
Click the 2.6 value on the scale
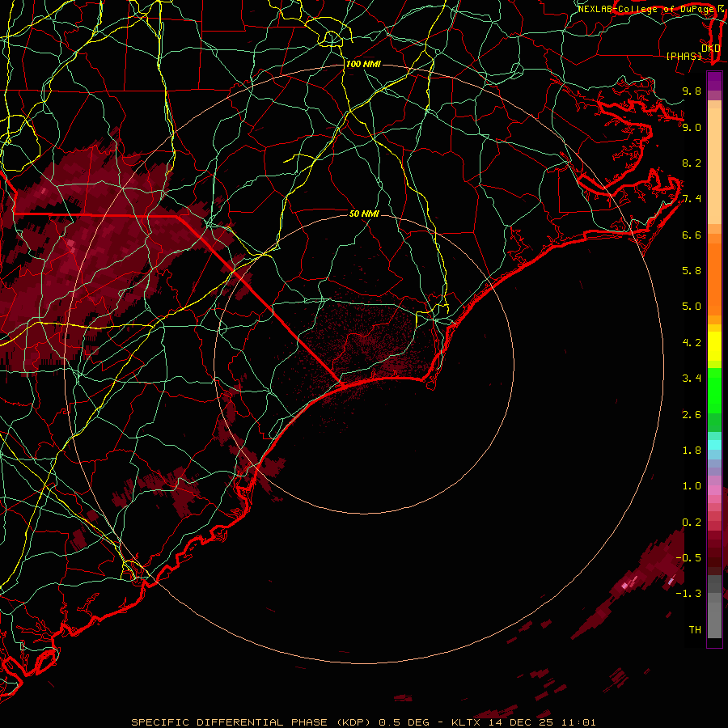point(692,415)
